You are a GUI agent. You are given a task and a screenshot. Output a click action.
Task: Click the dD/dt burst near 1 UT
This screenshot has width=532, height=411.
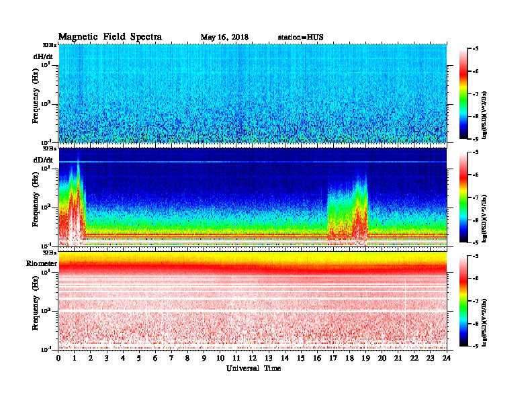tap(74, 203)
